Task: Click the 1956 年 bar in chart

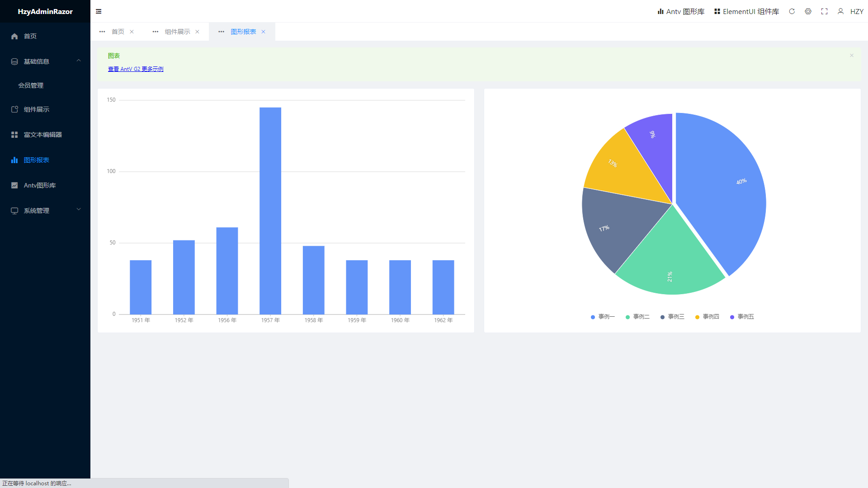Action: coord(227,271)
